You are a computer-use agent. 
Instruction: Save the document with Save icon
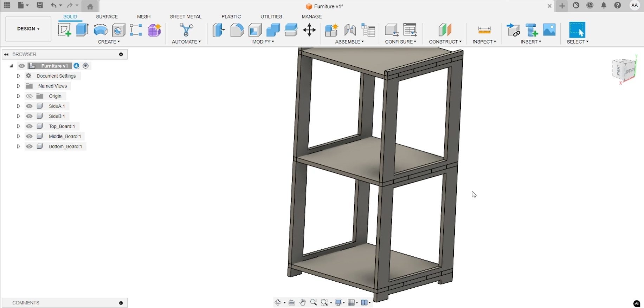point(40,5)
